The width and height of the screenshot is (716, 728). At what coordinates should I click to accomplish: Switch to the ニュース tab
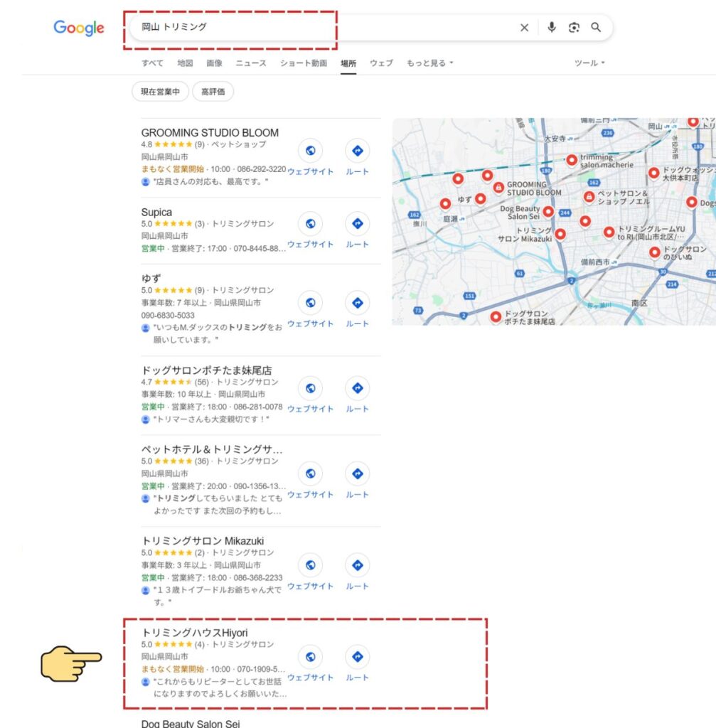coord(251,63)
